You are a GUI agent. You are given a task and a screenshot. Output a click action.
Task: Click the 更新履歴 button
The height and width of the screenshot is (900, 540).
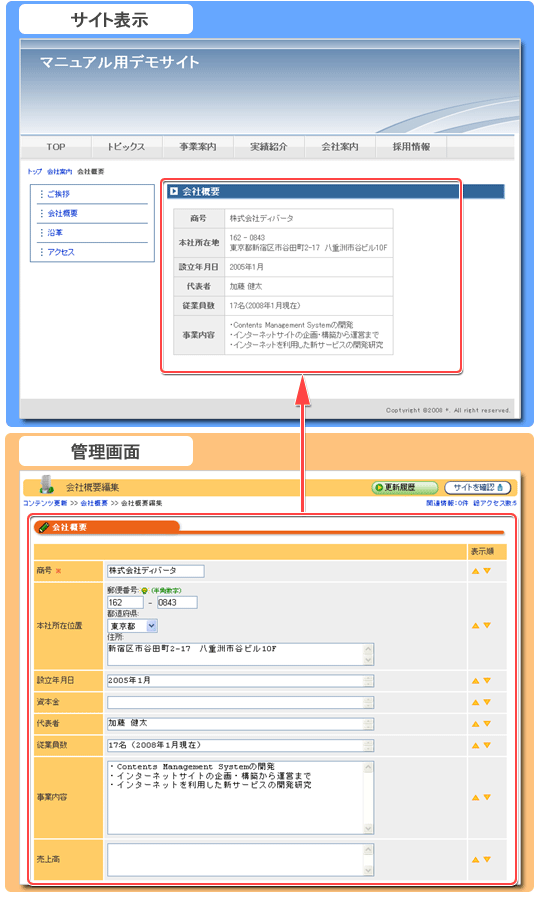point(404,487)
